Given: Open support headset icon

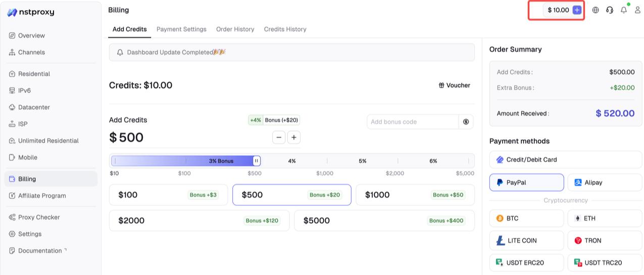Looking at the screenshot, I should click(610, 10).
